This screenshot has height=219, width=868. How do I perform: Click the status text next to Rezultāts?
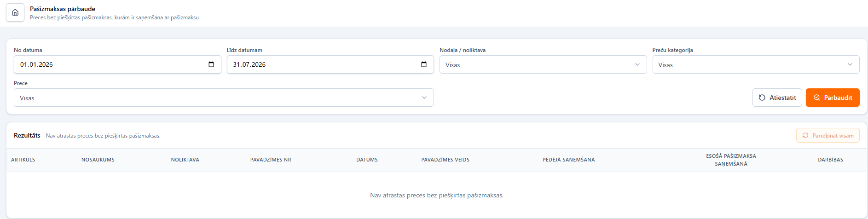pyautogui.click(x=103, y=136)
